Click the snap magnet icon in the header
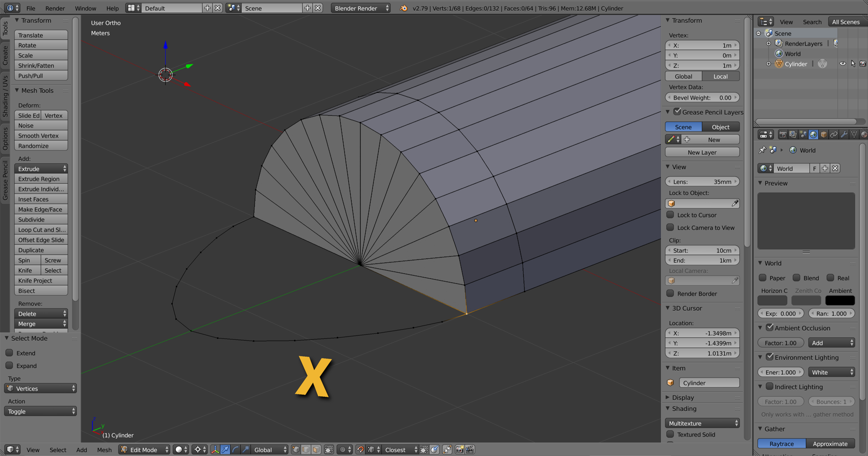This screenshot has width=868, height=456. coord(360,450)
